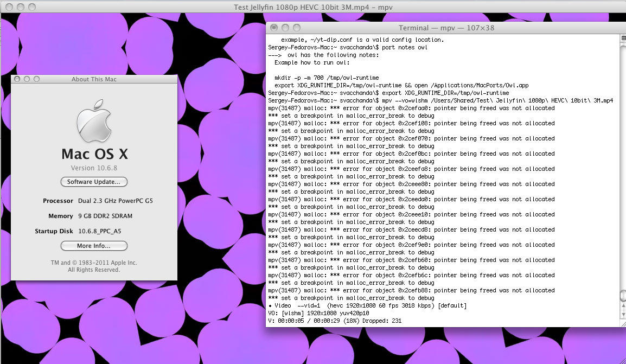Minimize the Terminal window
The image size is (626, 364).
click(x=285, y=28)
